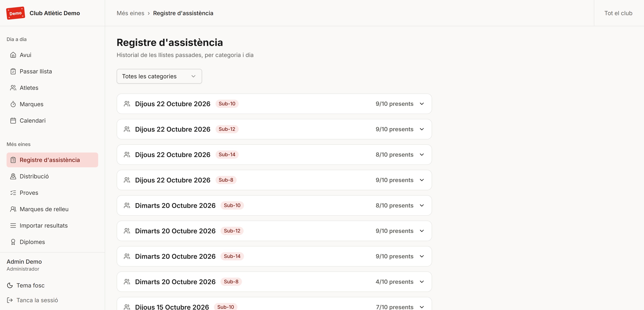Expand Dijous 22 Octubre Sub-10 chevron

(422, 104)
